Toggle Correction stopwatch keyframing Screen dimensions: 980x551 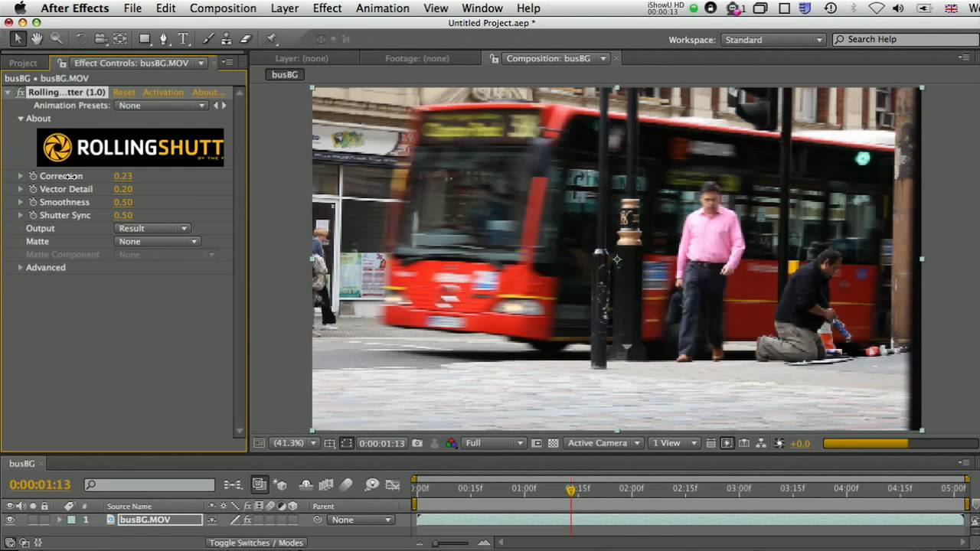(33, 176)
